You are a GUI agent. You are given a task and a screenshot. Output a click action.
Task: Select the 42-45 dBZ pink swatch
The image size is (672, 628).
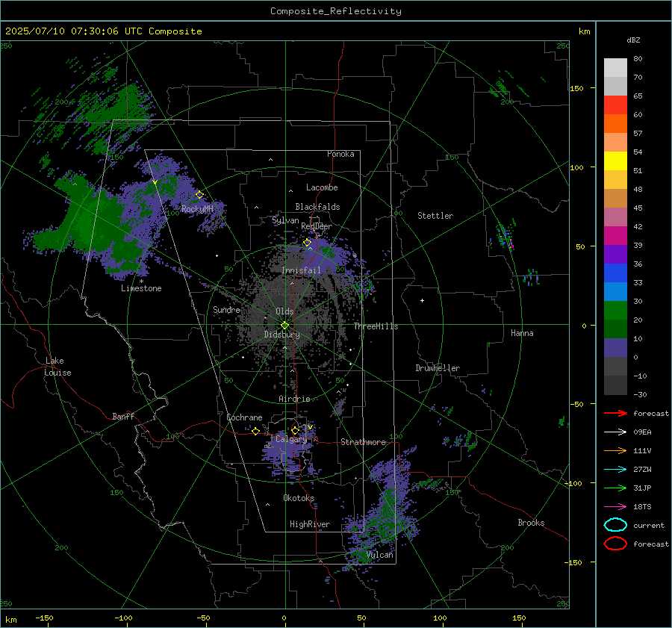(x=615, y=217)
